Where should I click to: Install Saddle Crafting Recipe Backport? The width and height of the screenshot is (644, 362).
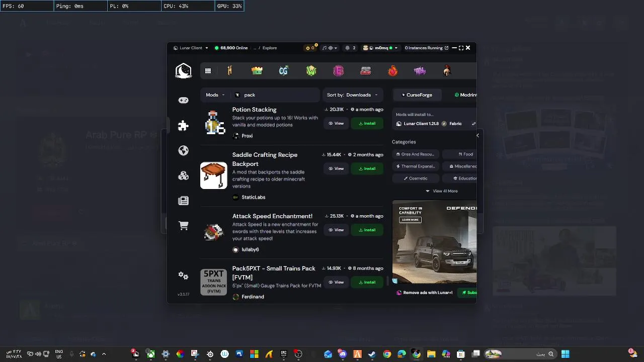367,168
